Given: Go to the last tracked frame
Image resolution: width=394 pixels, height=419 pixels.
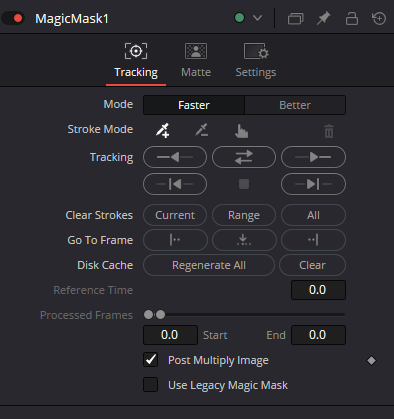Looking at the screenshot, I should pos(313,240).
